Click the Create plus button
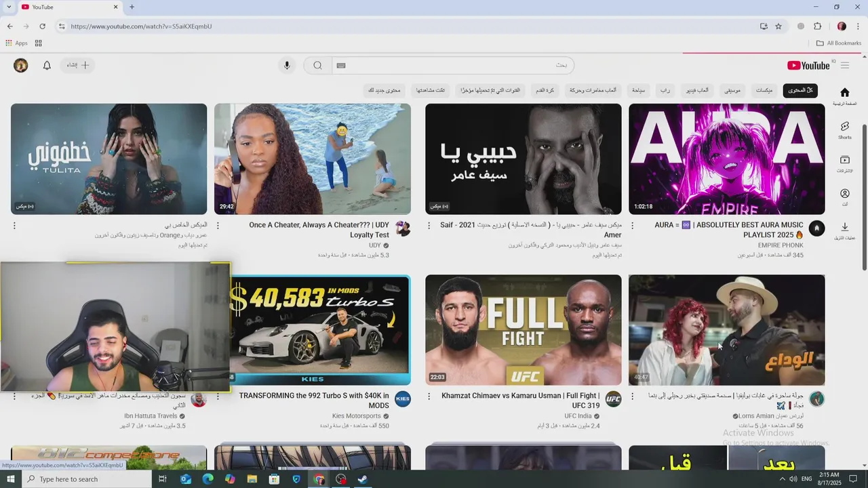Image resolution: width=868 pixels, height=488 pixels. [x=78, y=65]
